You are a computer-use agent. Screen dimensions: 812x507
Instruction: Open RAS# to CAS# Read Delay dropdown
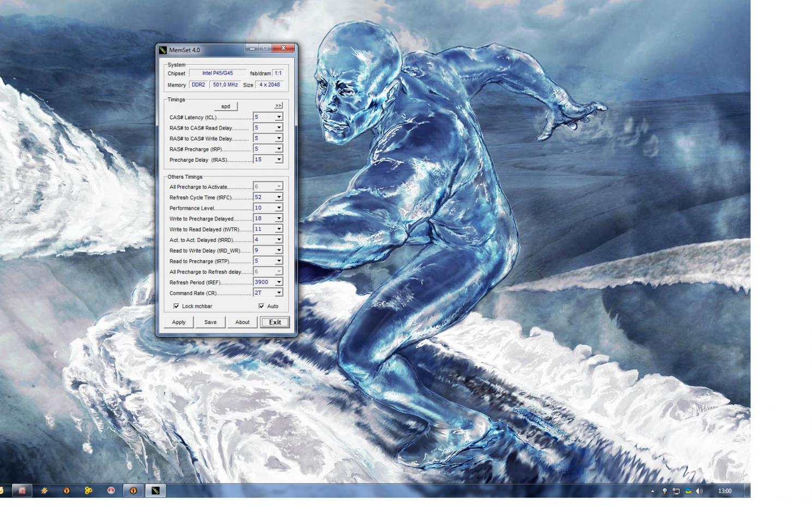[x=279, y=127]
